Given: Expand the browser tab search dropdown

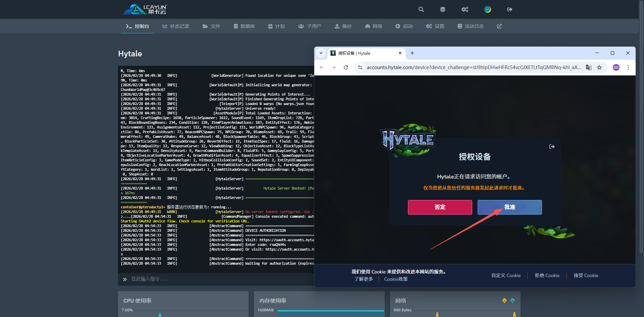Looking at the screenshot, I should click(x=321, y=53).
